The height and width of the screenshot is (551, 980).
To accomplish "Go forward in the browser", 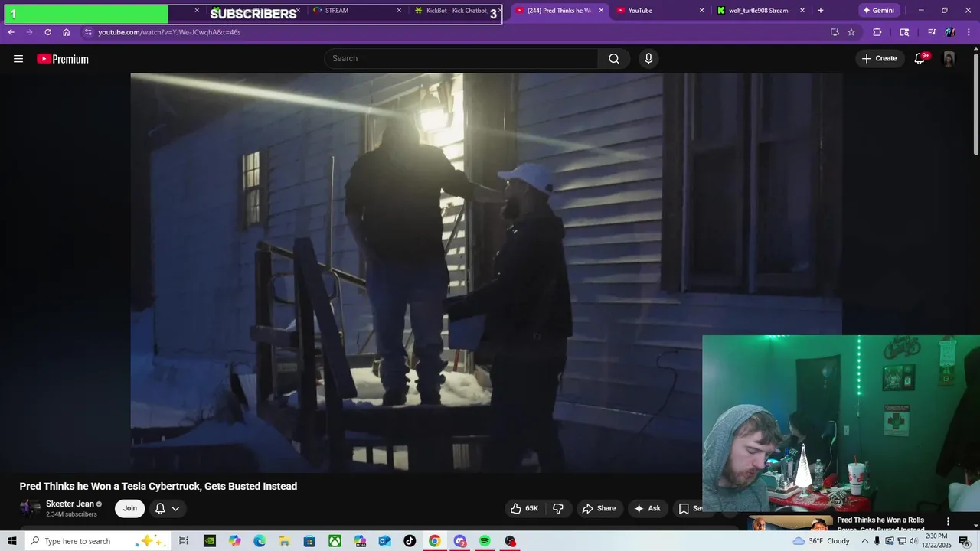I will pos(29,32).
